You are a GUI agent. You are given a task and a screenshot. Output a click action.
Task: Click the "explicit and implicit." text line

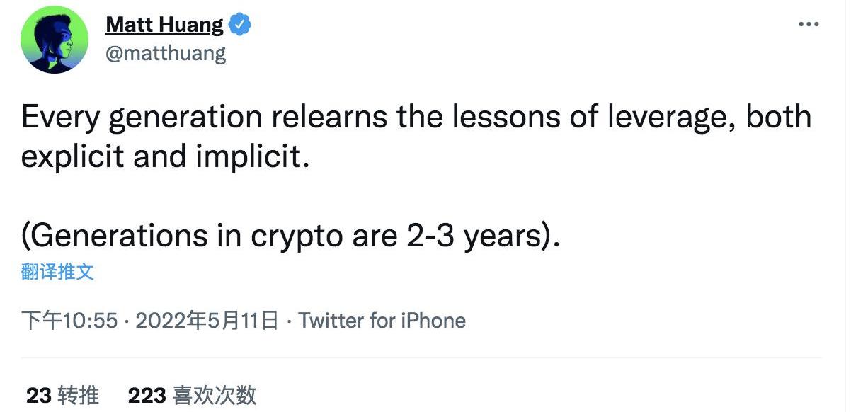[x=166, y=156]
